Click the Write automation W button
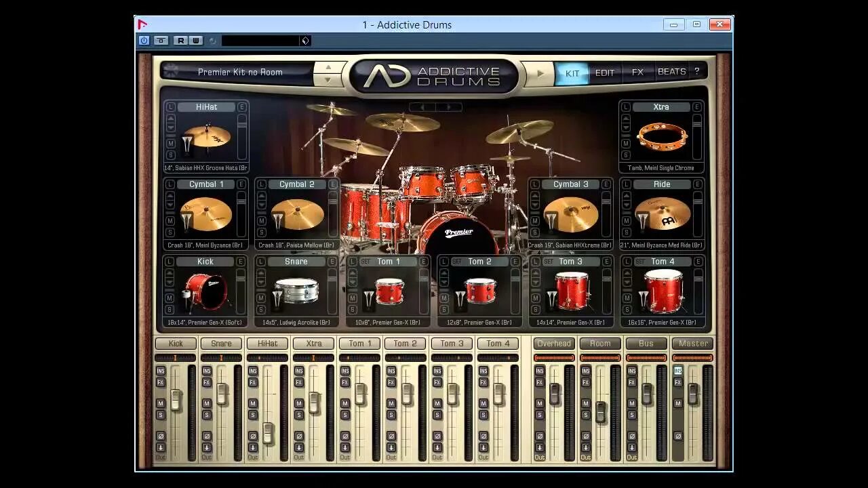Screen dimensions: 868x488 (195, 41)
